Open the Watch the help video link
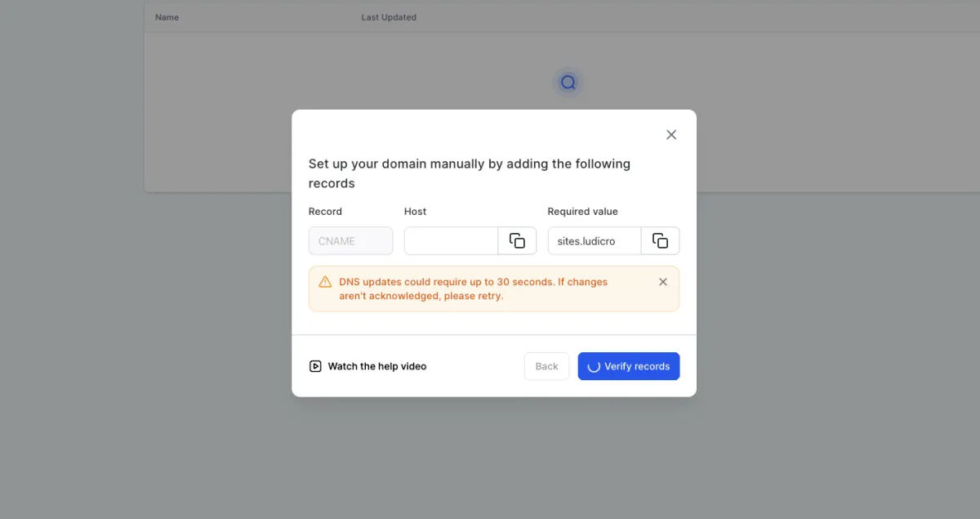The height and width of the screenshot is (519, 980). tap(376, 366)
